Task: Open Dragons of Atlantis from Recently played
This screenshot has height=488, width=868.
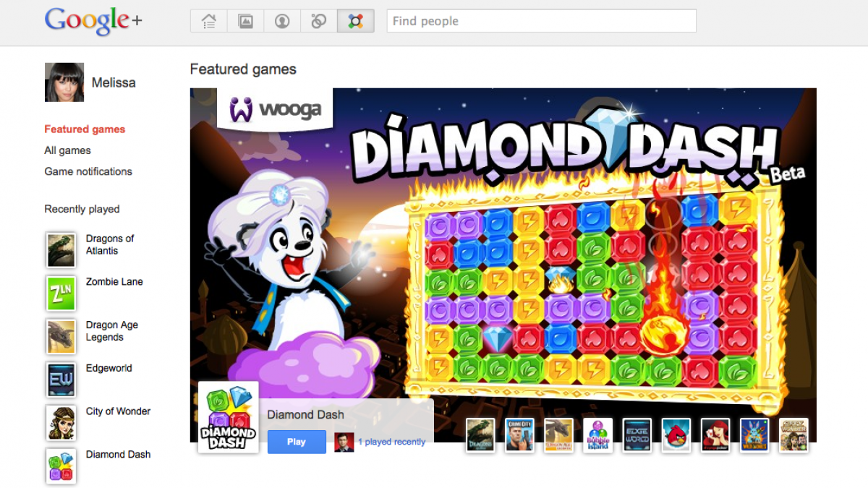Action: [x=110, y=244]
